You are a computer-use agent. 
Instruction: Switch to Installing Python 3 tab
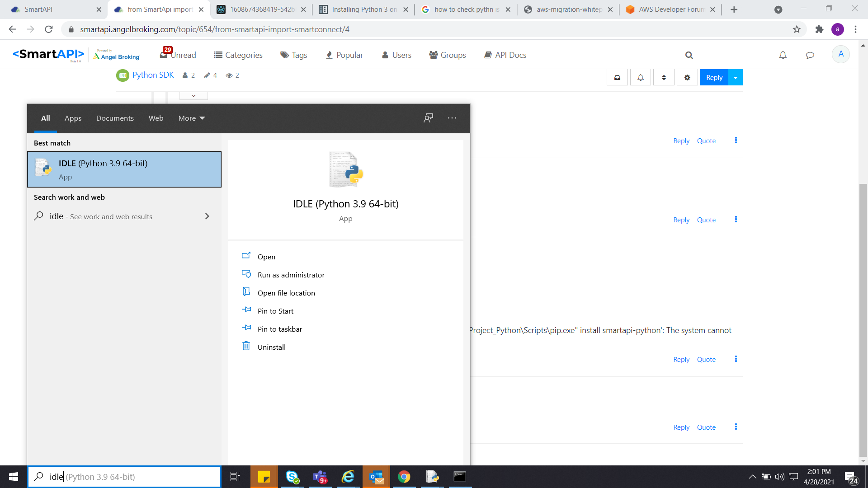(x=363, y=9)
